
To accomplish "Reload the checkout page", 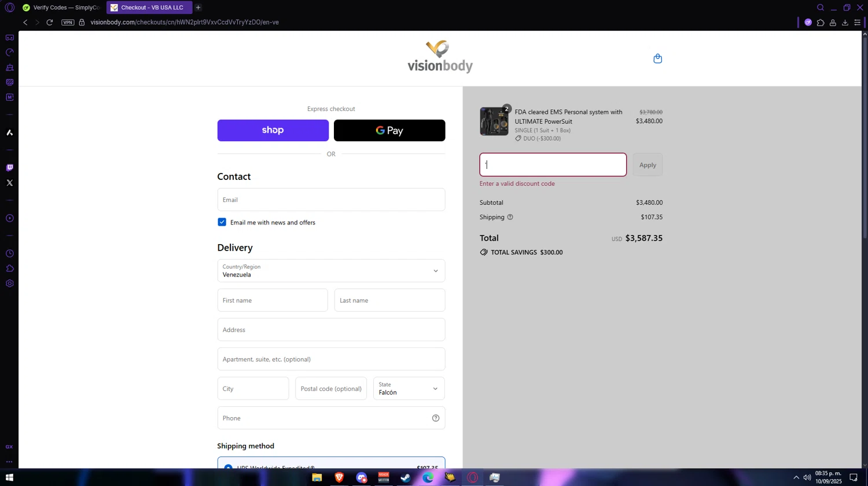I will (x=50, y=23).
